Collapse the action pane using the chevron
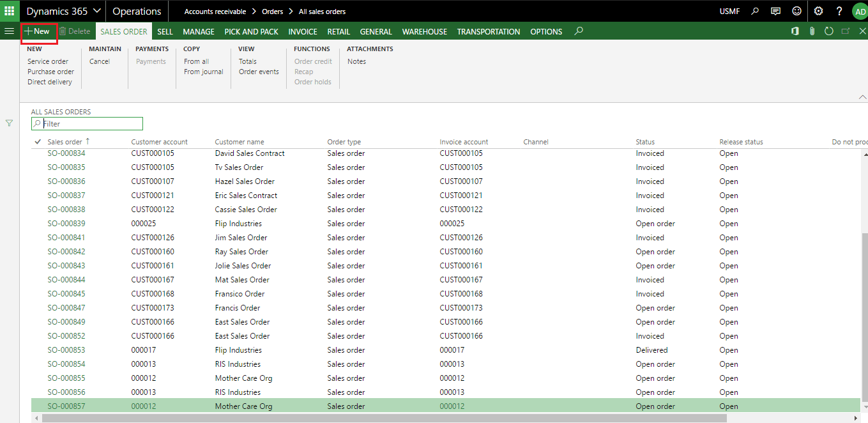Image resolution: width=868 pixels, height=423 pixels. [x=863, y=96]
